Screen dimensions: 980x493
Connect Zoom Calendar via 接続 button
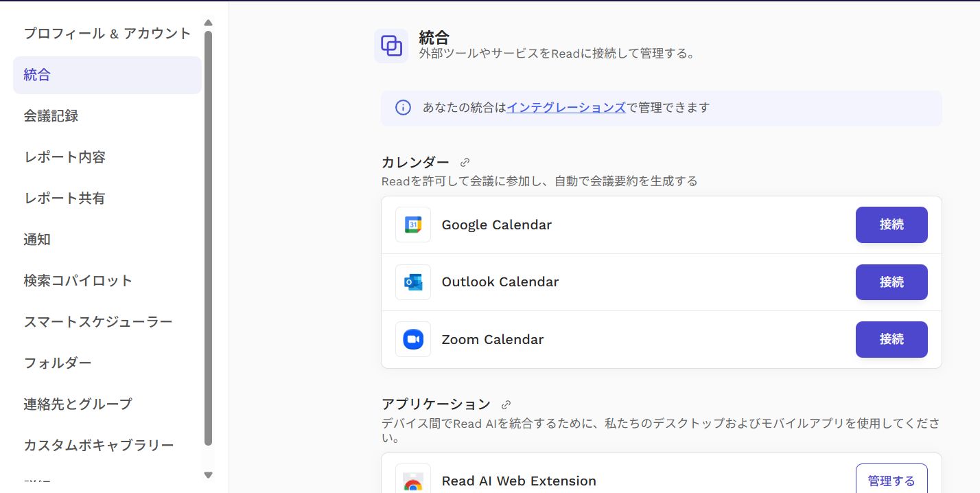[x=891, y=339]
